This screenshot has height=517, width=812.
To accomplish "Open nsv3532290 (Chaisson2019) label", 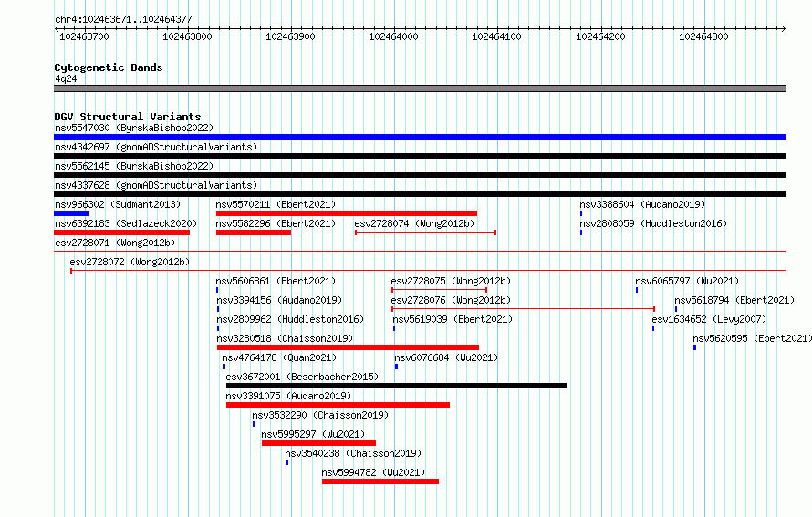I will tap(320, 415).
